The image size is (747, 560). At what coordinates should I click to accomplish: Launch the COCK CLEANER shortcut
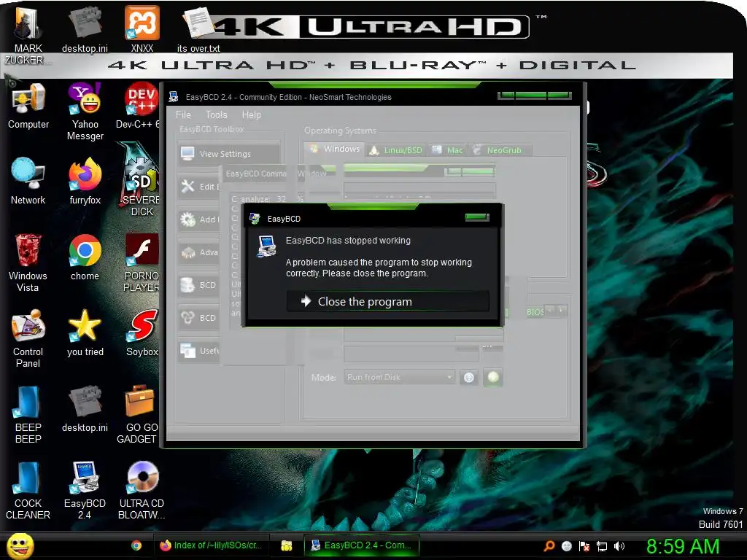[28, 491]
